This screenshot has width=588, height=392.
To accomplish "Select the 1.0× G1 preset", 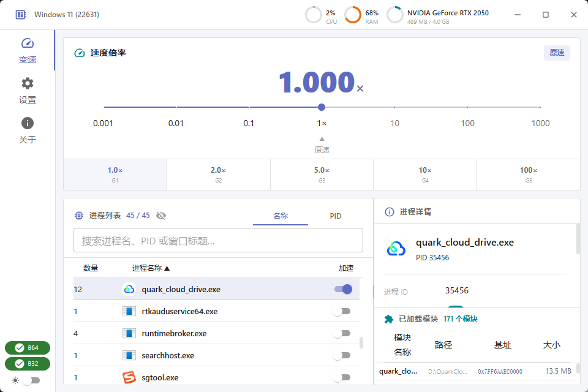I will [x=115, y=175].
